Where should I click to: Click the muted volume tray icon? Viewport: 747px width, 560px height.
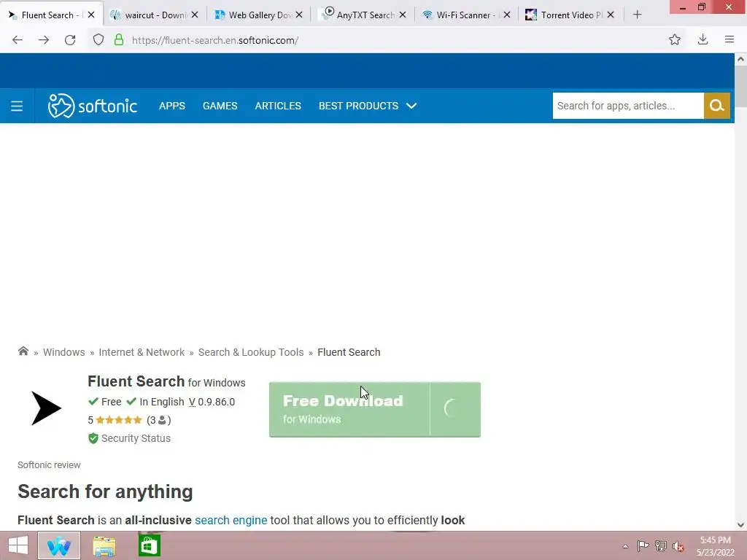(x=678, y=546)
